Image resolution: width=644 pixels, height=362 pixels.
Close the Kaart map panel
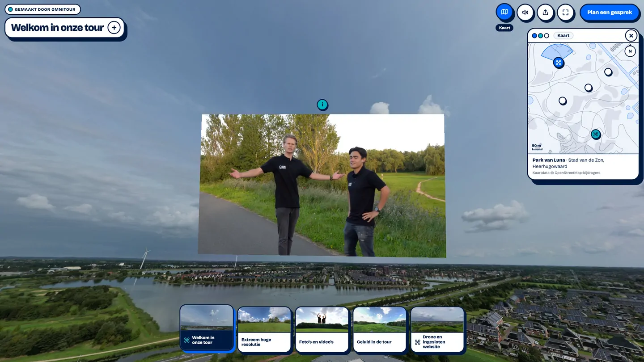pyautogui.click(x=631, y=36)
